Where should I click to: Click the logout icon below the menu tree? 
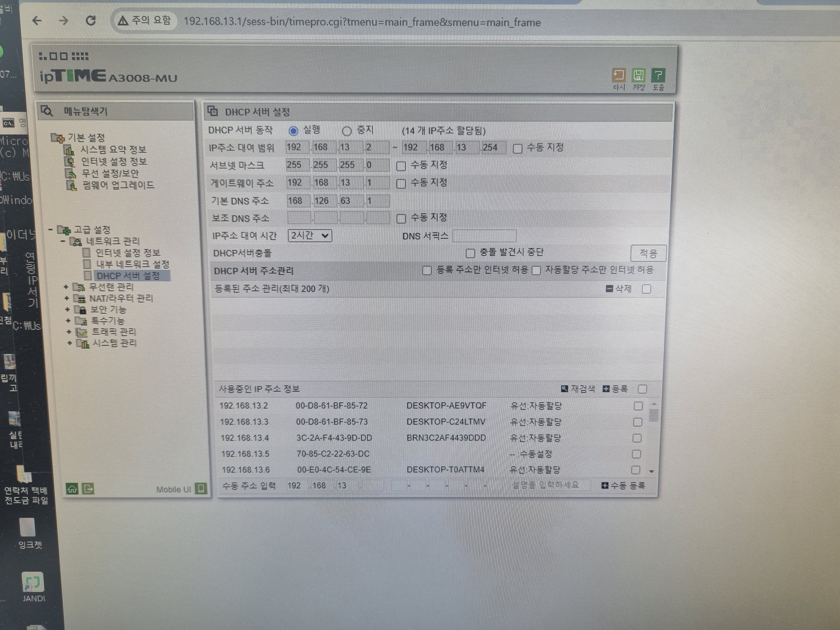click(88, 488)
